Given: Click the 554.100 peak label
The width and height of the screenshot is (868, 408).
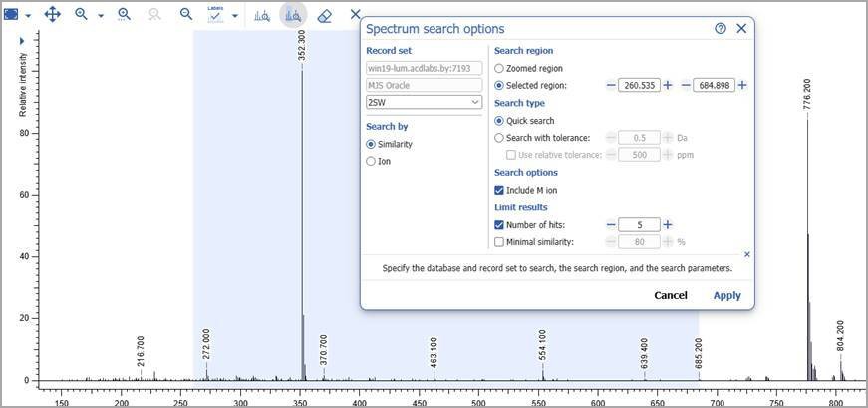Looking at the screenshot, I should [x=542, y=345].
